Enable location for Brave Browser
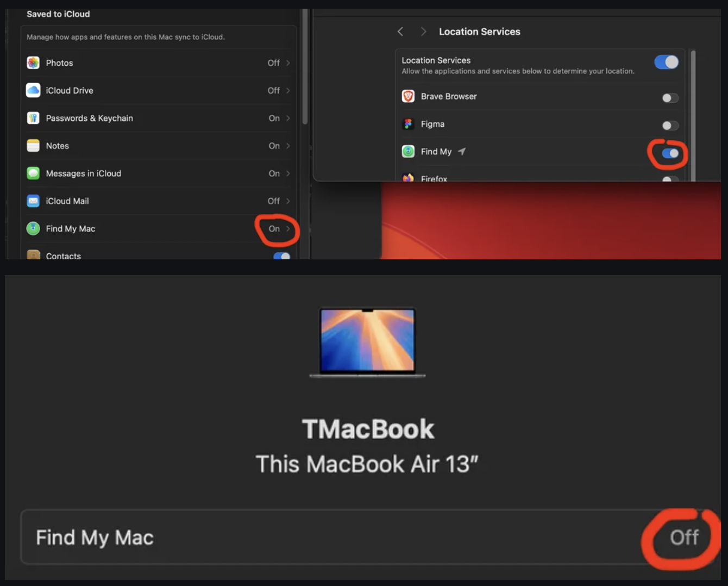 point(670,98)
